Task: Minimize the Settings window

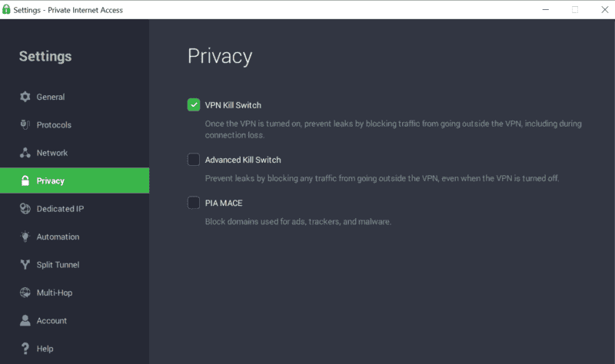Action: (546, 9)
